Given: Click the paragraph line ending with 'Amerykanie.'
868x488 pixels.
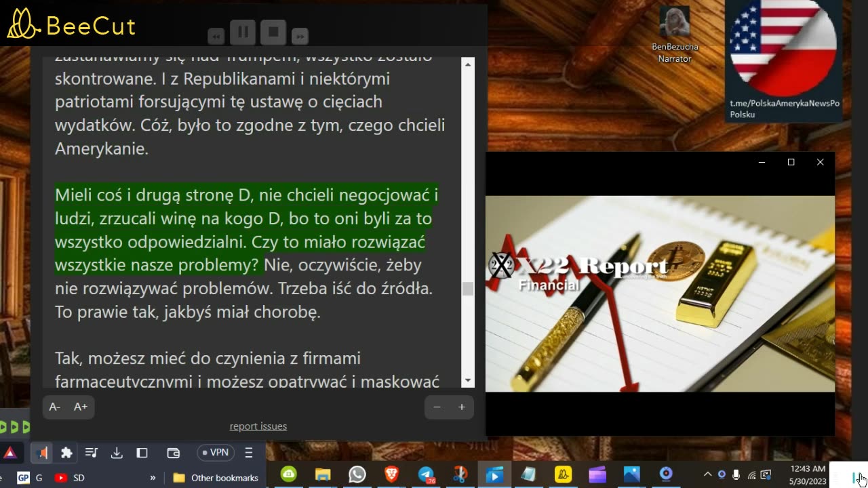Looking at the screenshot, I should coord(102,148).
